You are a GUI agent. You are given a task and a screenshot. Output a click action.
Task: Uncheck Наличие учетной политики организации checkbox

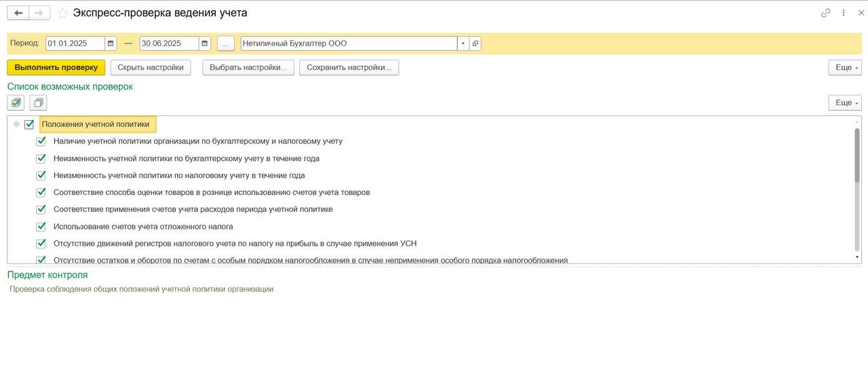pos(41,141)
